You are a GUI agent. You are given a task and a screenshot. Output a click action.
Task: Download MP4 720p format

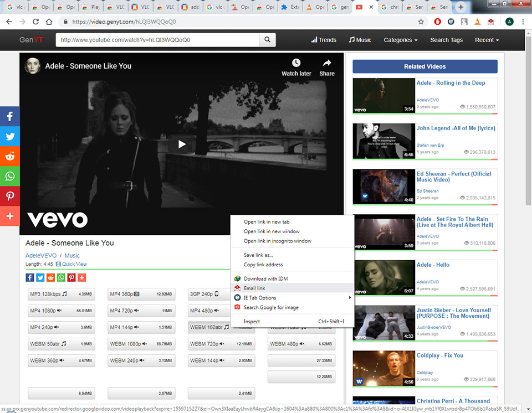click(141, 311)
